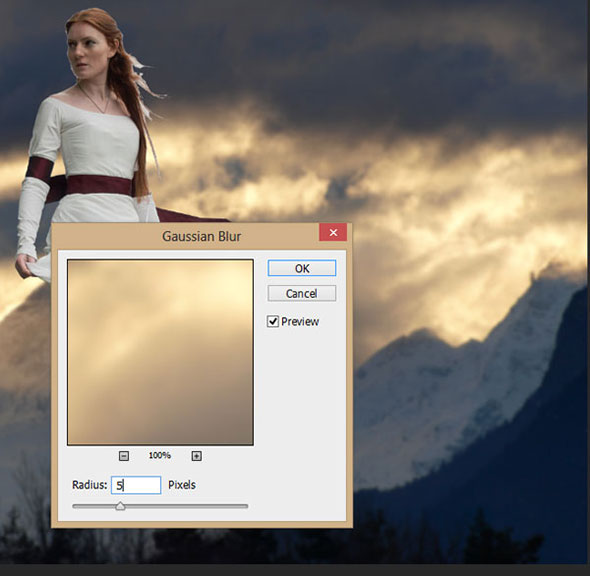Confirm the blur with the OK button
The image size is (590, 576).
(x=302, y=268)
